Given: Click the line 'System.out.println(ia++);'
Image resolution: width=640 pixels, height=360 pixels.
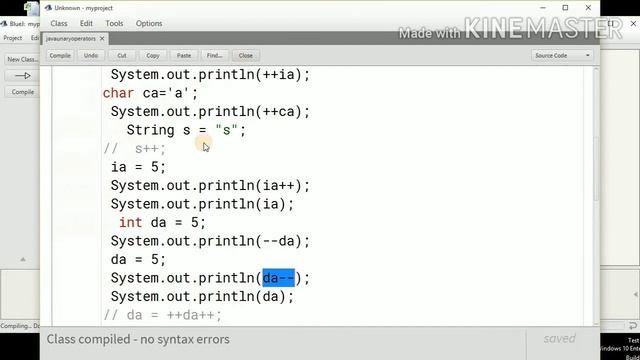Looking at the screenshot, I should [210, 186].
